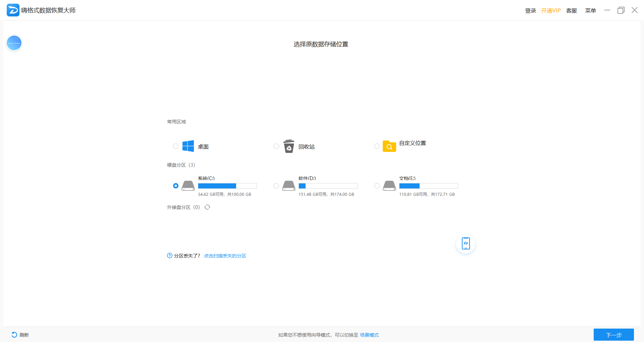Select the 桌面 radio button
The height and width of the screenshot is (342, 644).
click(175, 146)
